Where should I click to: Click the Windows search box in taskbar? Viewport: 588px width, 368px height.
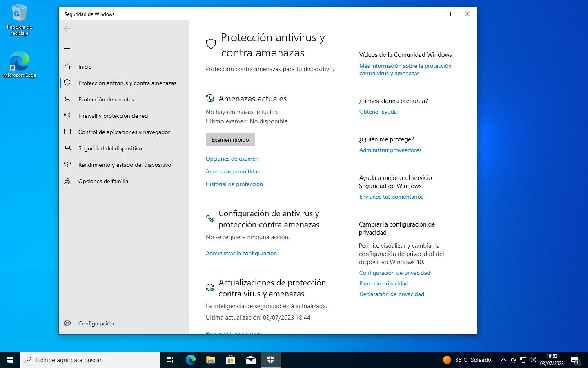(x=90, y=360)
